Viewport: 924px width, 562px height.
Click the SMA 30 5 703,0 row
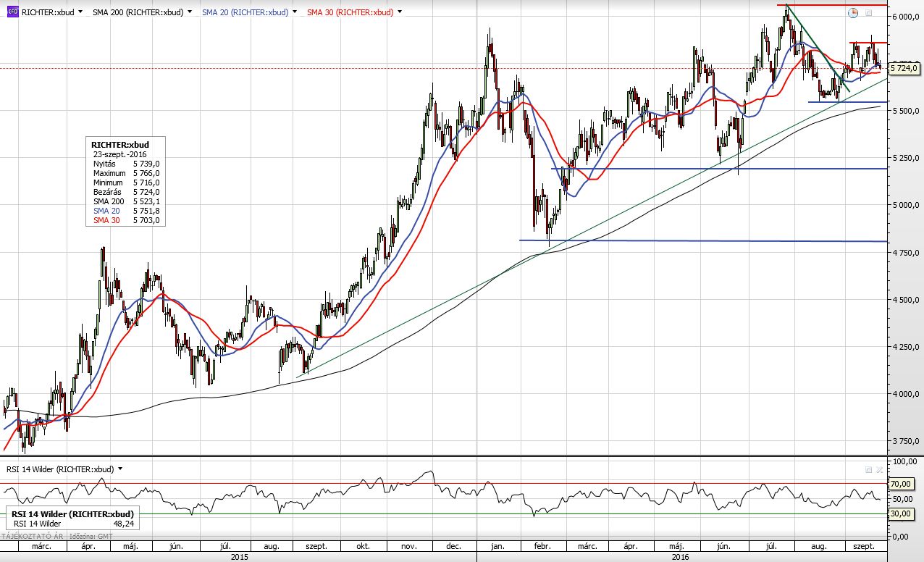pyautogui.click(x=126, y=220)
